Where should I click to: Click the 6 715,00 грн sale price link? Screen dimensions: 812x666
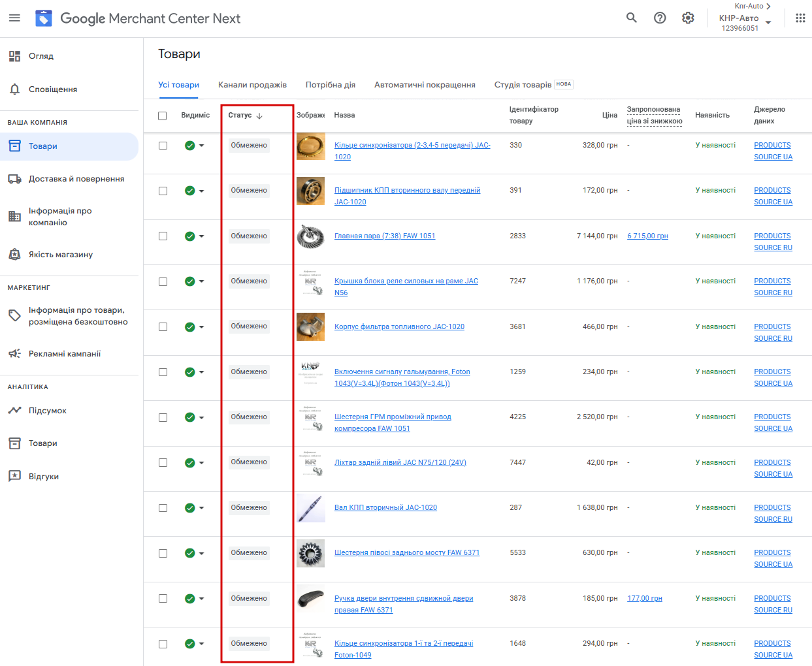tap(647, 236)
